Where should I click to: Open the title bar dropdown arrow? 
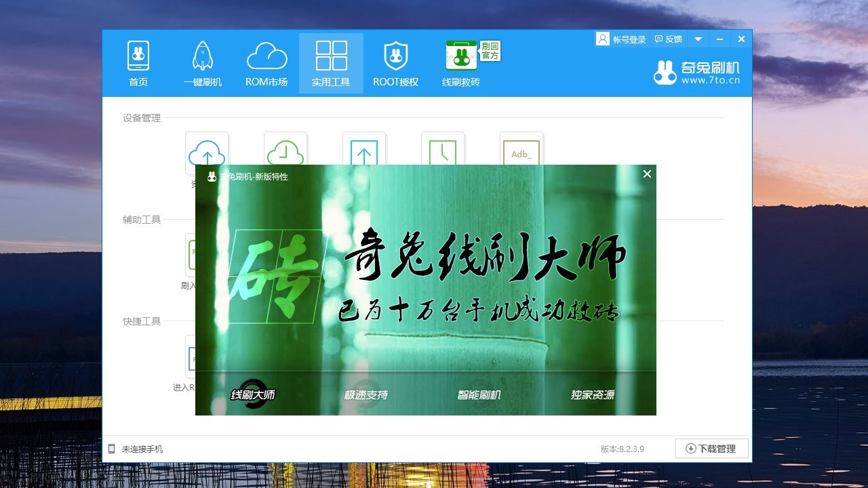698,39
